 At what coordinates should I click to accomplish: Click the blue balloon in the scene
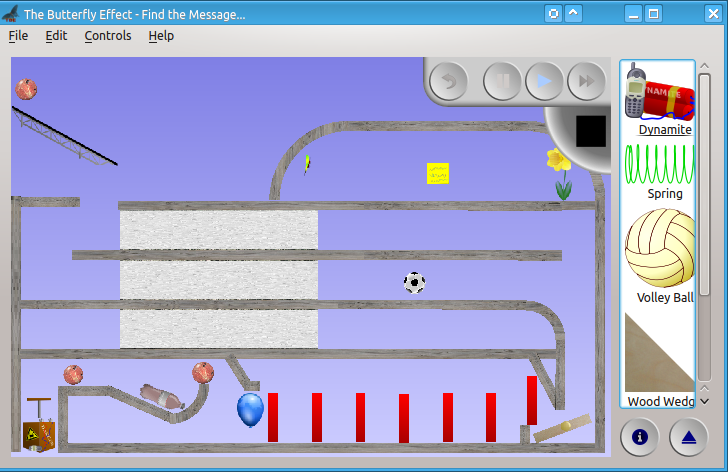coord(250,409)
